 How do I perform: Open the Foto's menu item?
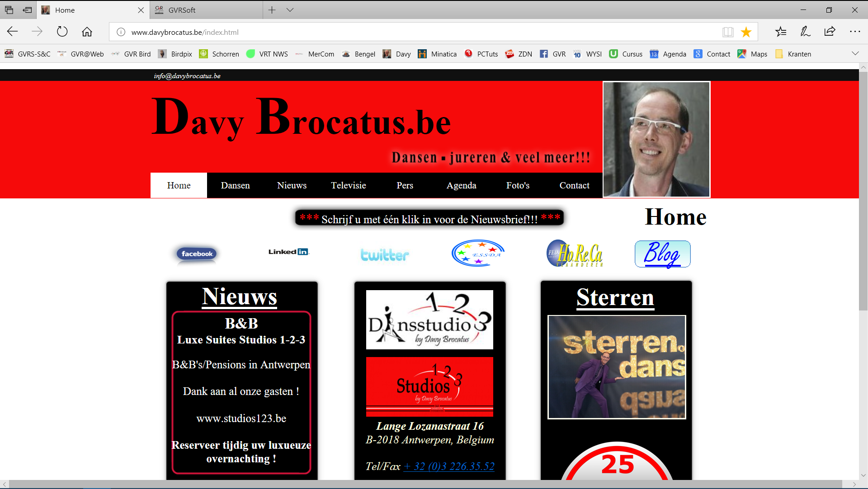click(518, 185)
